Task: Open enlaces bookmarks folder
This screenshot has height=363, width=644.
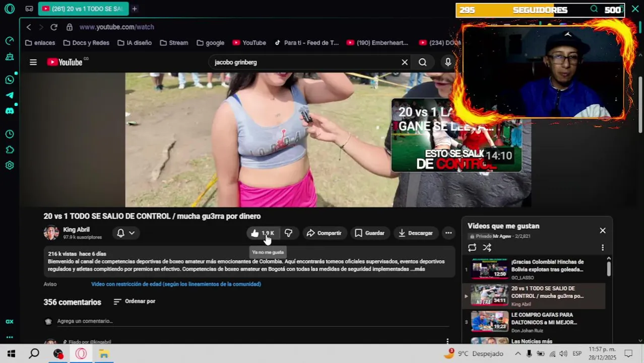Action: (40, 43)
